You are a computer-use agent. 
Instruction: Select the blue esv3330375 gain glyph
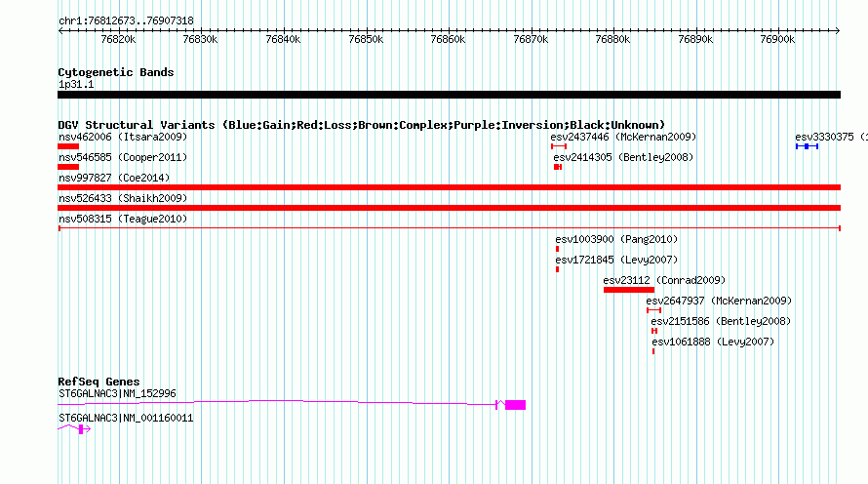tap(808, 146)
